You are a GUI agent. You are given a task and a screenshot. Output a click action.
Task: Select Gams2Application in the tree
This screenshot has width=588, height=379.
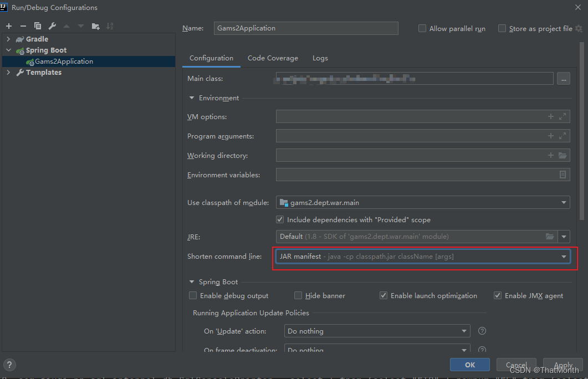point(89,62)
